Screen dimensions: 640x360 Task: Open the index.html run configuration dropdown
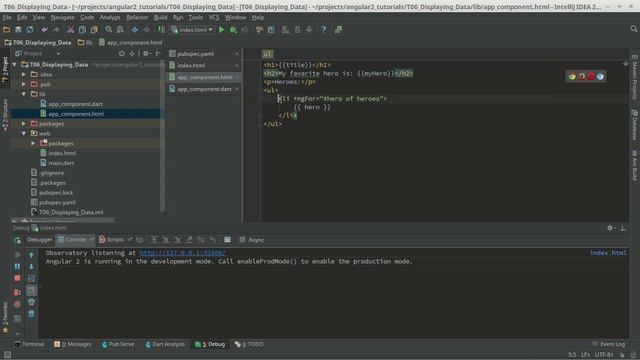click(192, 30)
